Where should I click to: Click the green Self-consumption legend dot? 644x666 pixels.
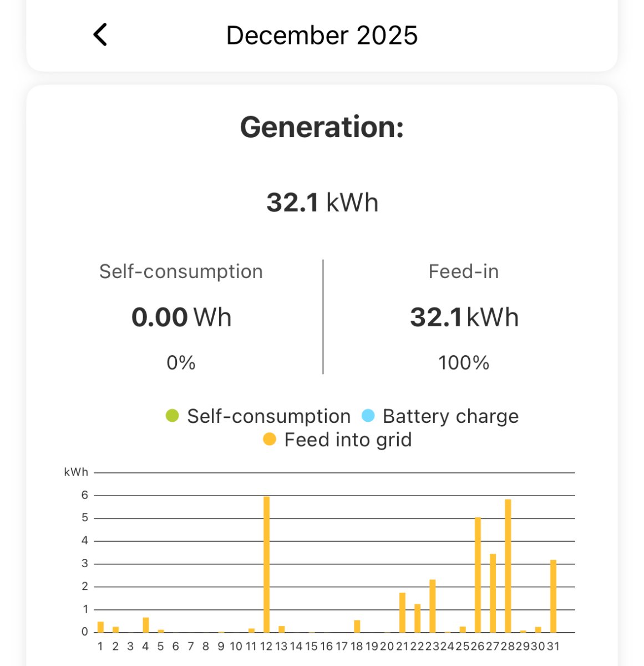(173, 416)
